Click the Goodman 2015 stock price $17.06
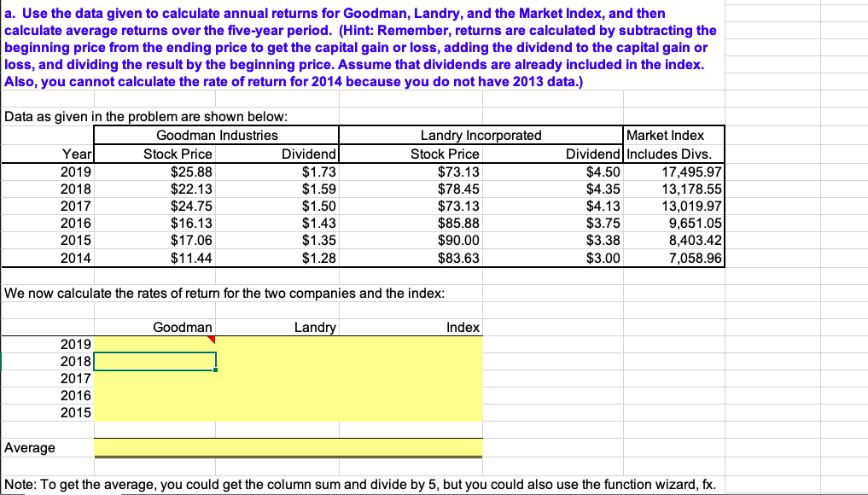The width and height of the screenshot is (868, 495). 191,241
